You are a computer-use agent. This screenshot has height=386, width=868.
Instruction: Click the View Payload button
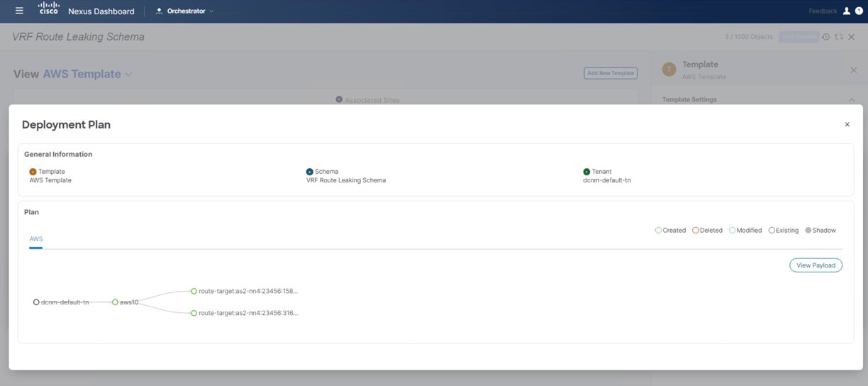click(816, 265)
